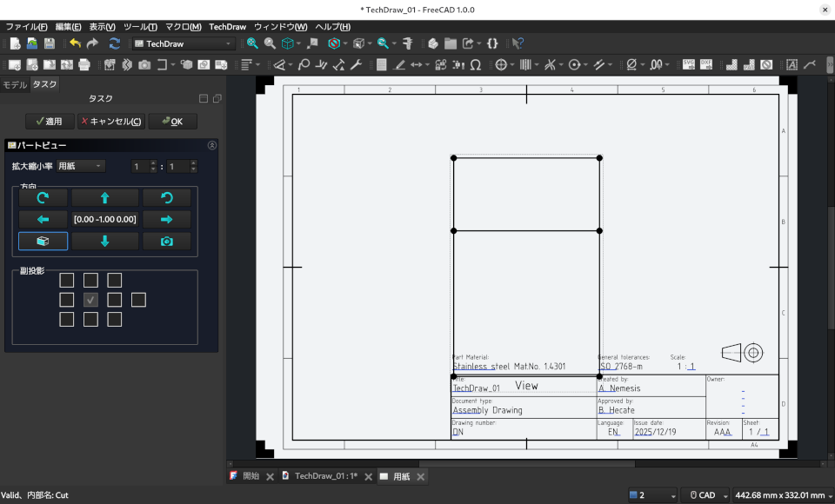This screenshot has width=835, height=504.
Task: Select the annotation tool with the A icon
Action: pyautogui.click(x=791, y=64)
